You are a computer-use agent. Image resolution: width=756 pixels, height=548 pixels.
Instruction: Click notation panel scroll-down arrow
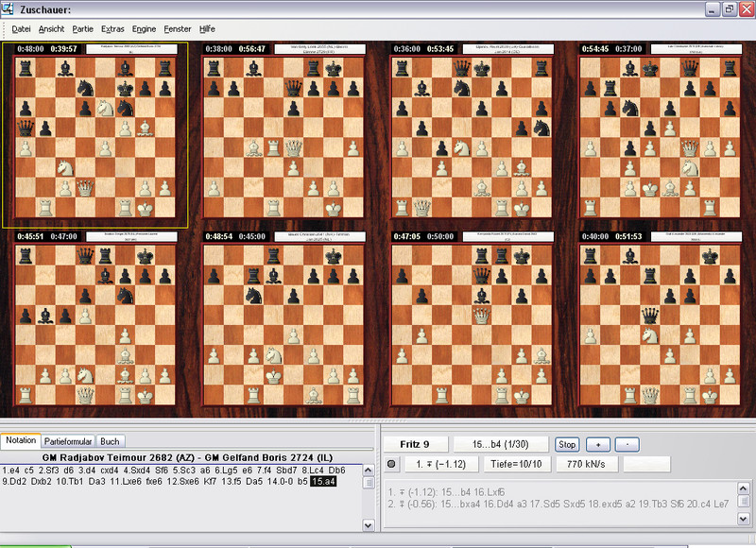point(368,524)
